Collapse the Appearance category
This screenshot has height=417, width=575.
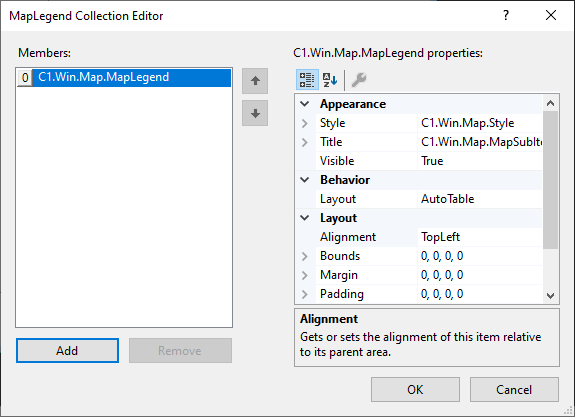(x=305, y=104)
